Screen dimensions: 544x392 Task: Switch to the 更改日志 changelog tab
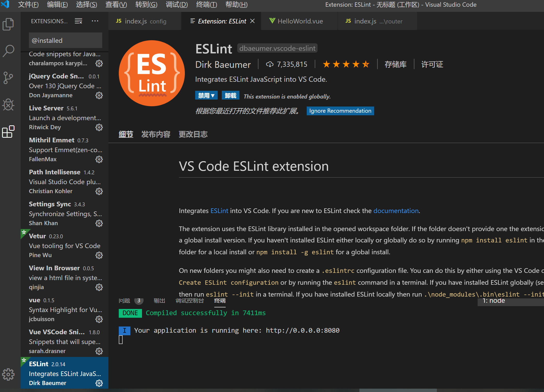193,134
